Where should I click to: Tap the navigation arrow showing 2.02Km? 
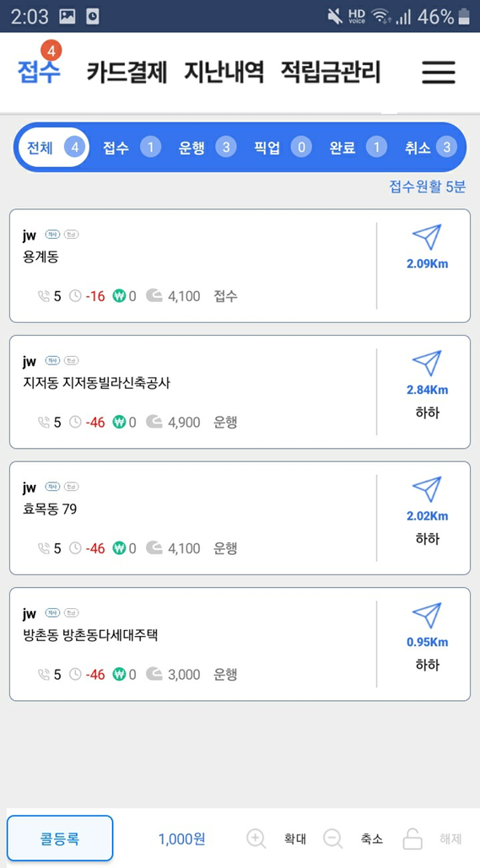[427, 489]
